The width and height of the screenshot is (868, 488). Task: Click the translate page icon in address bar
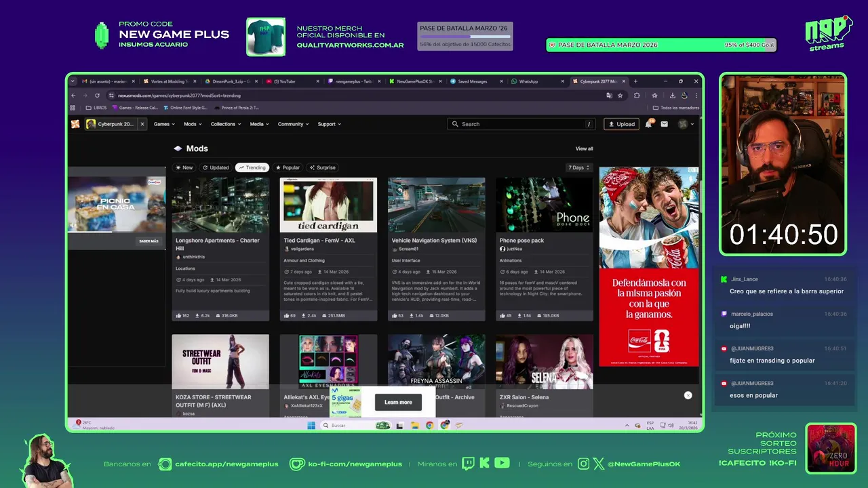(609, 96)
